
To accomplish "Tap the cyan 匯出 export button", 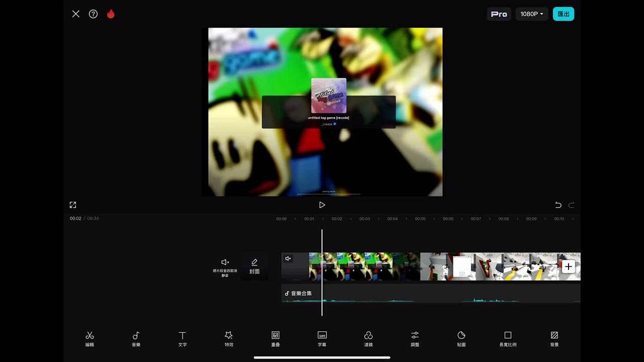I will point(563,14).
